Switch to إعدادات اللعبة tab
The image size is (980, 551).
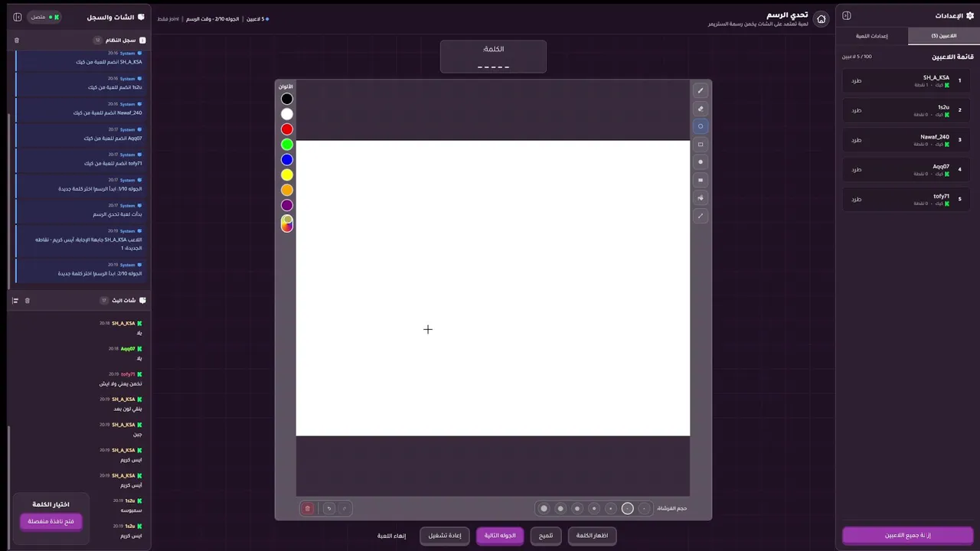click(872, 36)
